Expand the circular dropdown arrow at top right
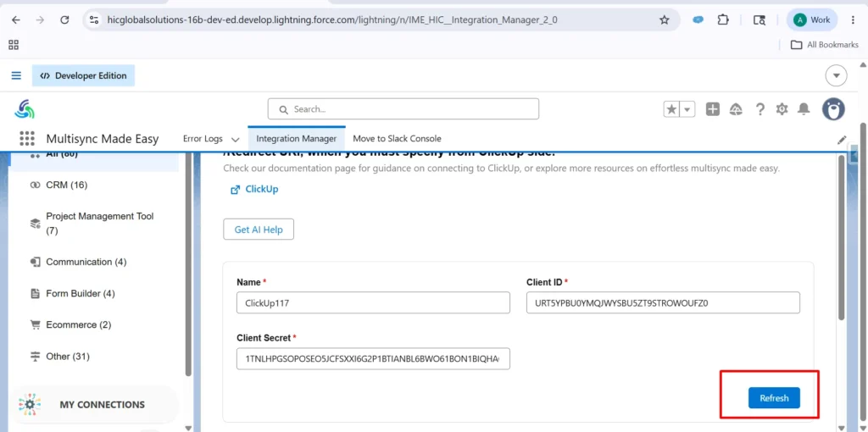The height and width of the screenshot is (432, 868). (836, 75)
